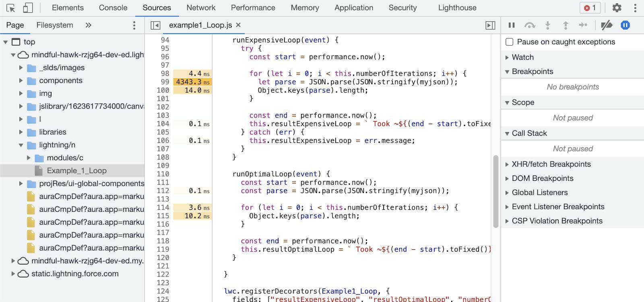Image resolution: width=644 pixels, height=302 pixels.
Task: Click line number 112 in gutter
Action: tap(163, 190)
